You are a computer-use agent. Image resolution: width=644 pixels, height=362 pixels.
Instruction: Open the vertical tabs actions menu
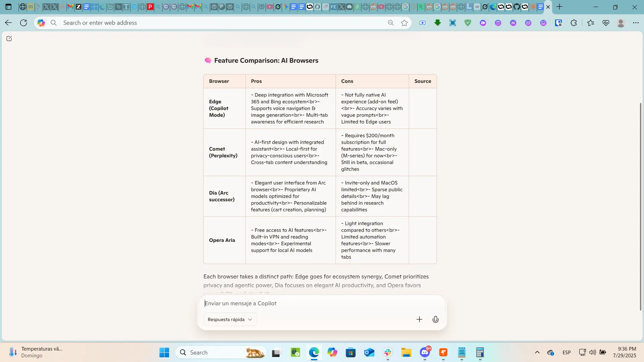coord(8,7)
